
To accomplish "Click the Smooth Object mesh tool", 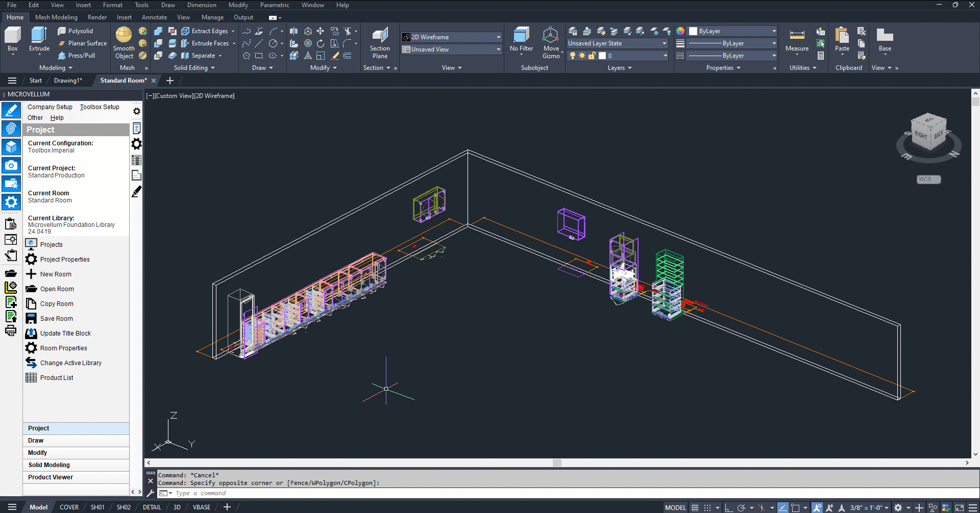I will point(124,42).
